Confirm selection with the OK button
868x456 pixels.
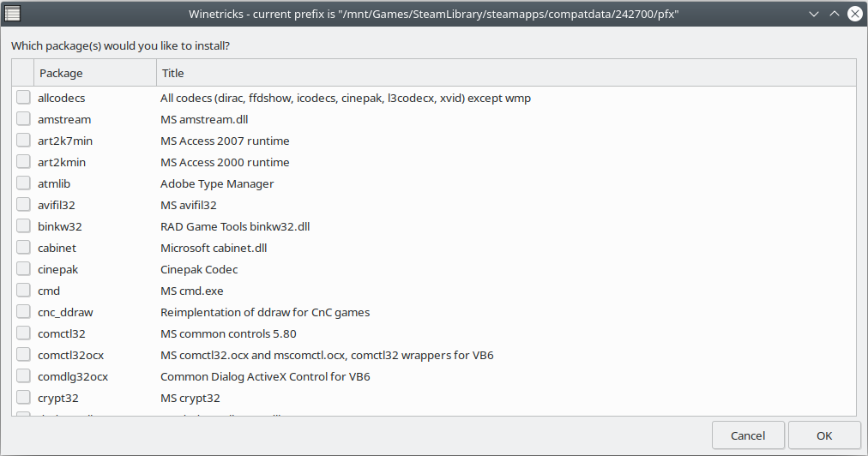pyautogui.click(x=824, y=435)
